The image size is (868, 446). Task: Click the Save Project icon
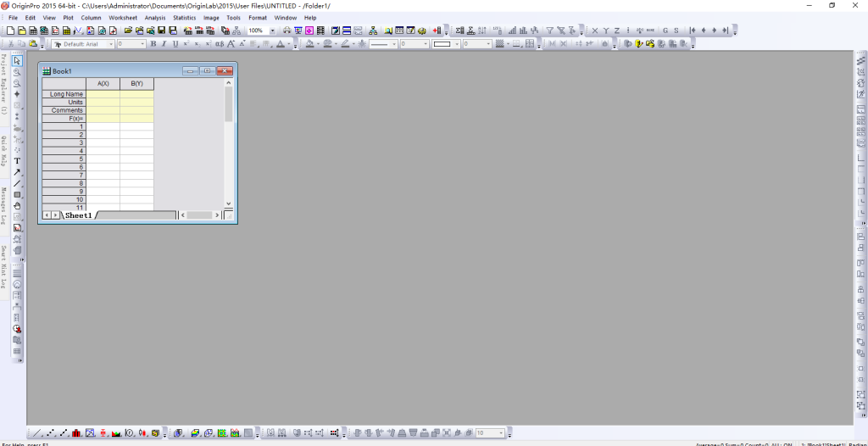[x=162, y=31]
